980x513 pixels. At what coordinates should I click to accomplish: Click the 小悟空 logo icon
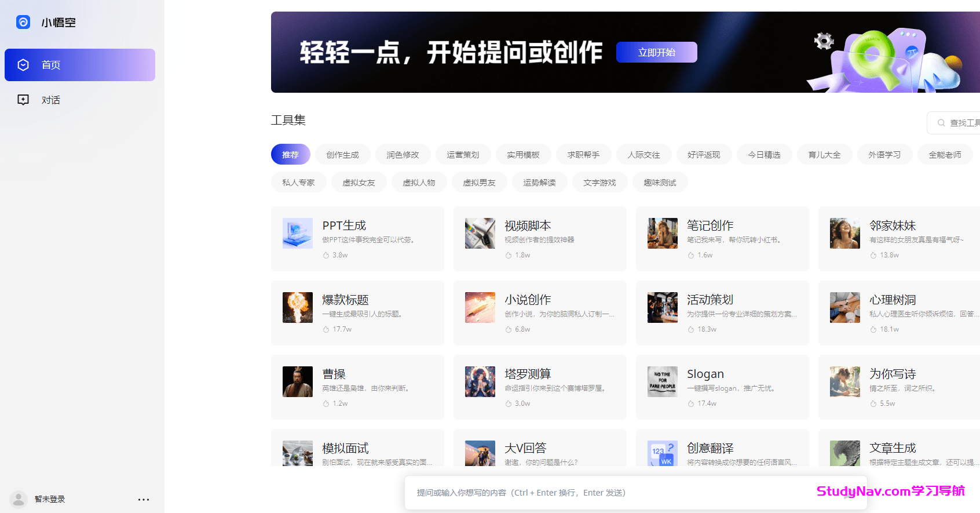(x=23, y=23)
